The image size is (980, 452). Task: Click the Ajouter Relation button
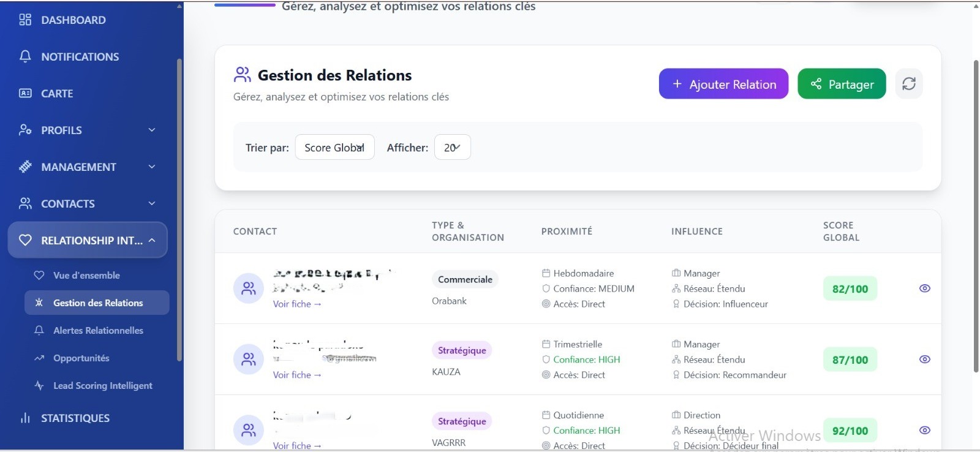723,84
